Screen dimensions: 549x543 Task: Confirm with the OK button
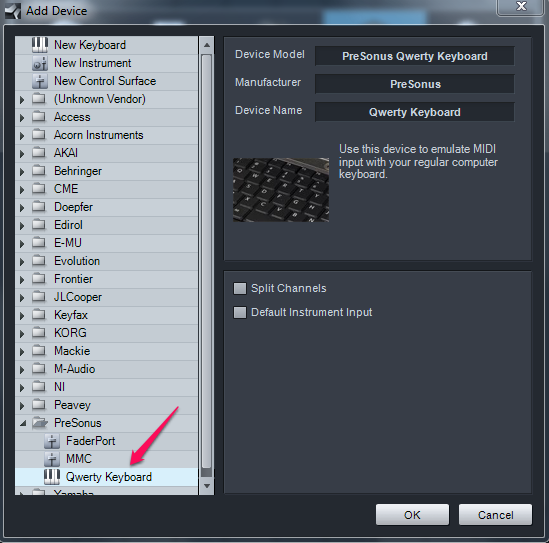tap(412, 515)
